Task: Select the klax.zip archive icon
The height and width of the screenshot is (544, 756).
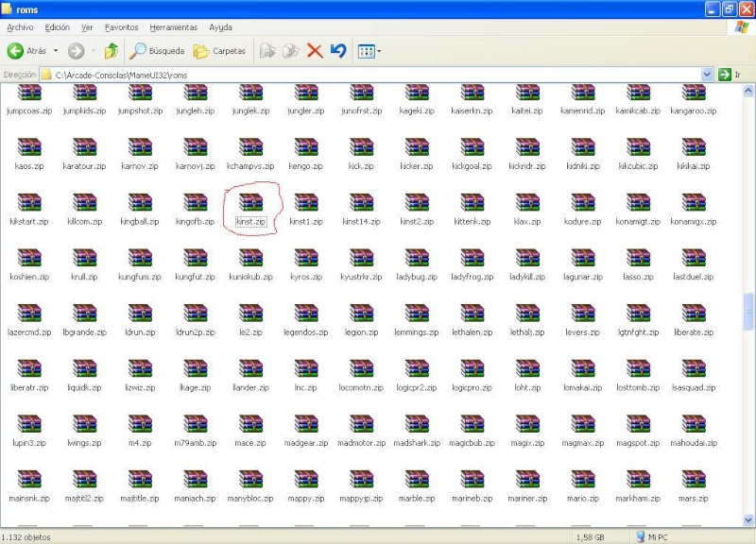Action: point(527,202)
